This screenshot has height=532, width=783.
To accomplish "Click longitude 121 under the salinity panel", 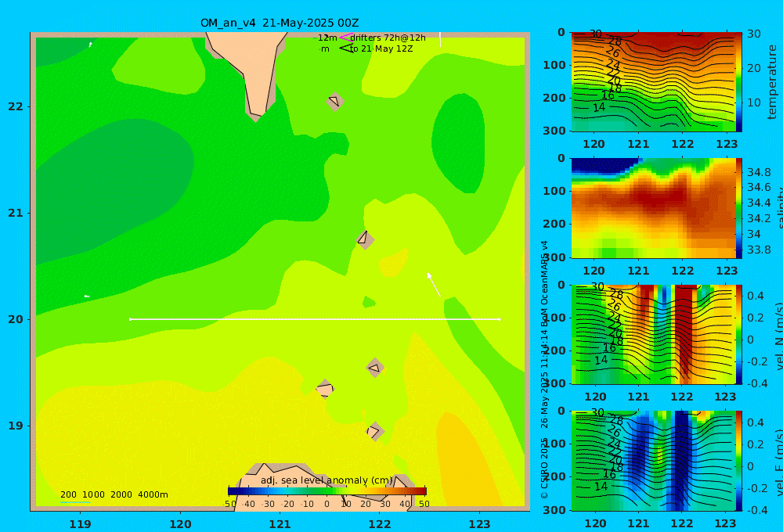I will click(x=638, y=271).
